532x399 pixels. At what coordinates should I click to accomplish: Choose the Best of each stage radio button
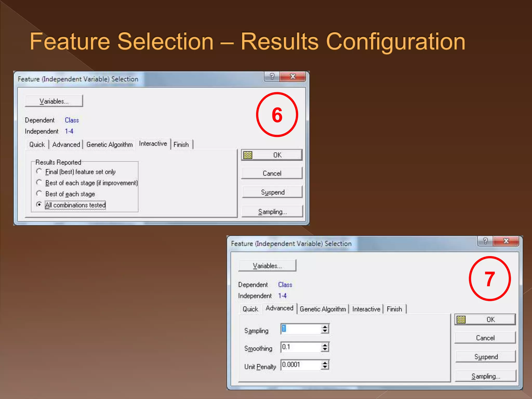click(39, 194)
